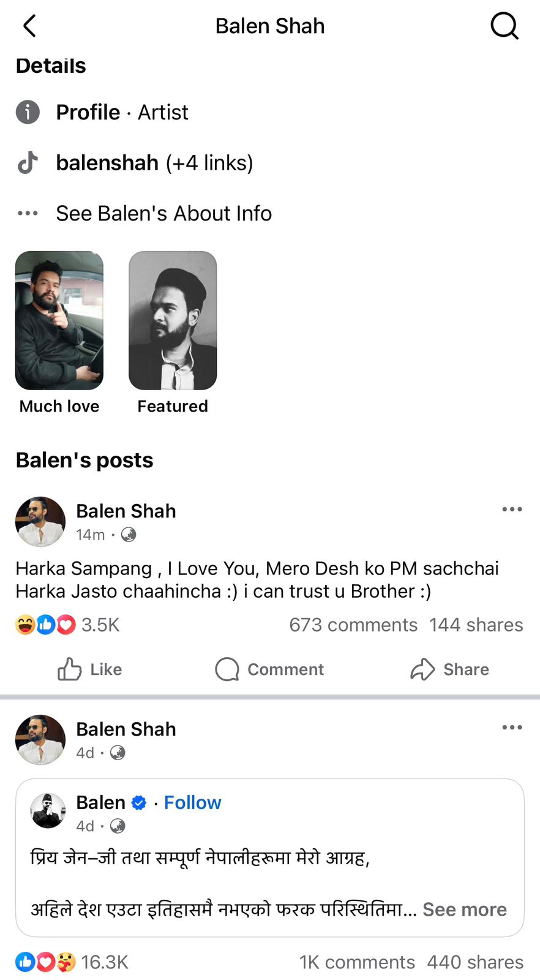
Task: Open the Much love highlight
Action: (59, 321)
